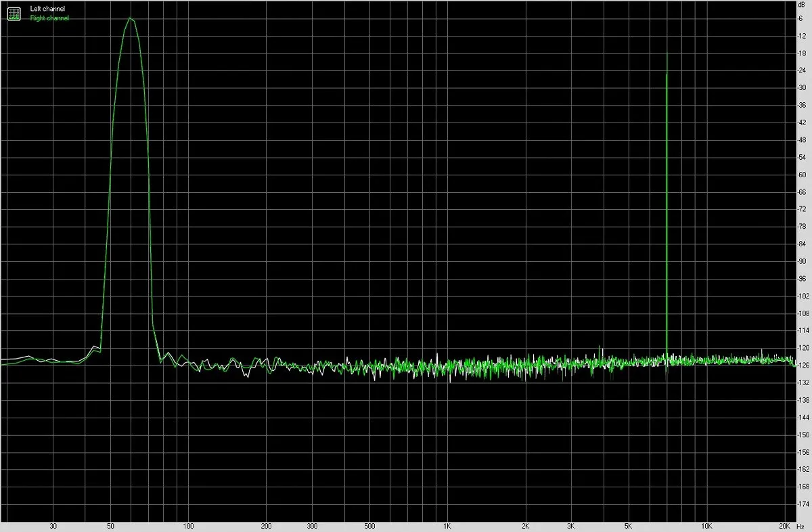Viewport: 812px width, 532px height.
Task: Click the 50 frequency axis label
Action: point(110,526)
